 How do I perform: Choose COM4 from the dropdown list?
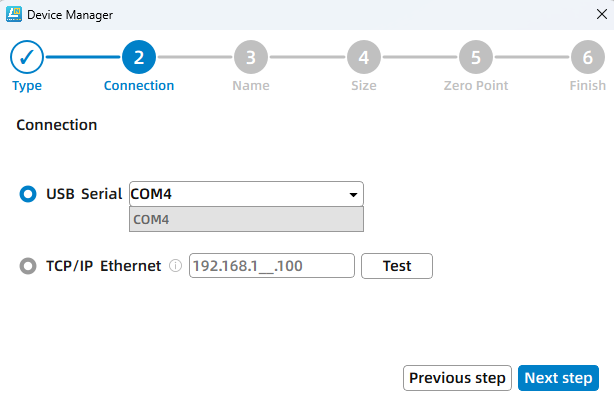tap(246, 219)
